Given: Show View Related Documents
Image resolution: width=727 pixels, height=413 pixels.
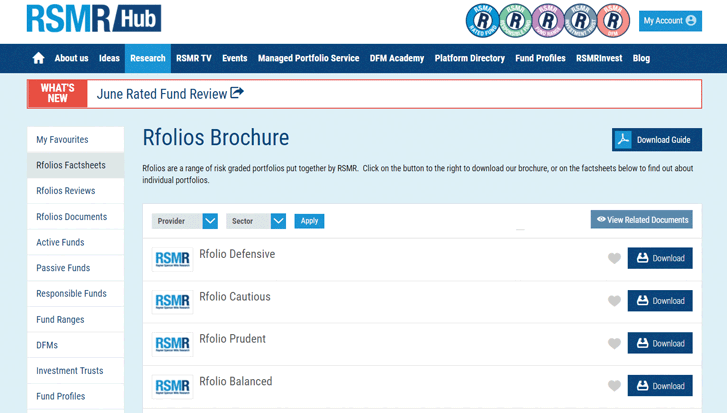Looking at the screenshot, I should 642,220.
